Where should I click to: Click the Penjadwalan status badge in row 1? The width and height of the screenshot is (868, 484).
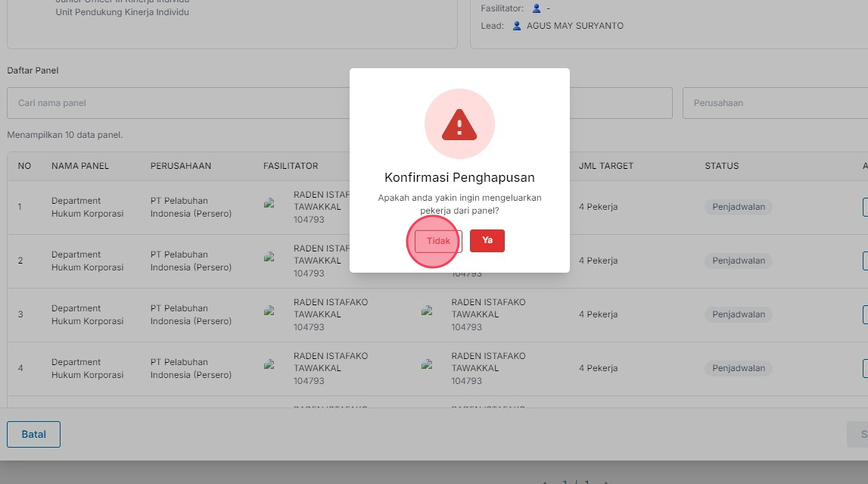(738, 207)
